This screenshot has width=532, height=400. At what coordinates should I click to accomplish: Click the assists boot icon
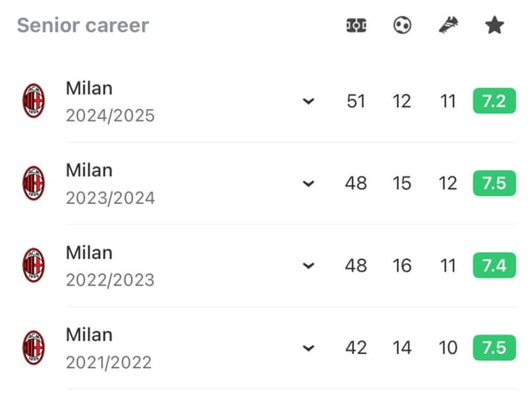coord(449,26)
